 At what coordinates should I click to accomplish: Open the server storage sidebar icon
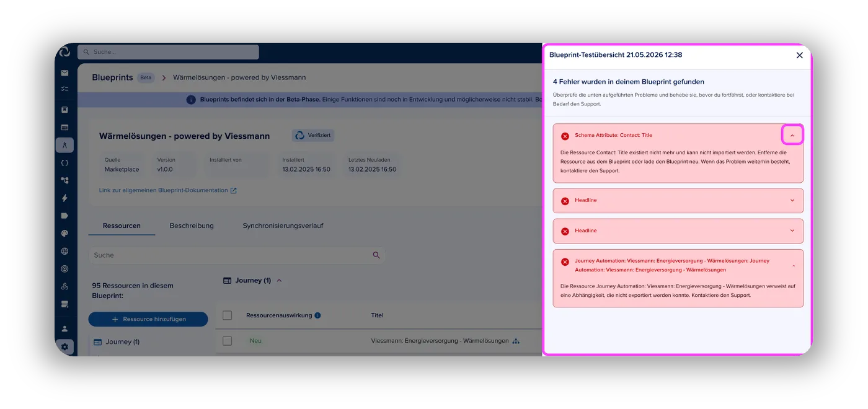pyautogui.click(x=64, y=304)
